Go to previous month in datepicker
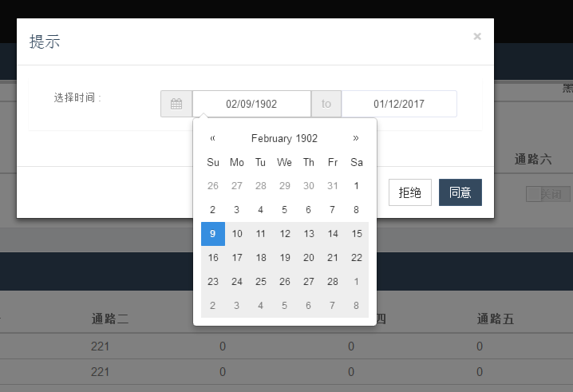This screenshot has height=392, width=573. [x=213, y=138]
